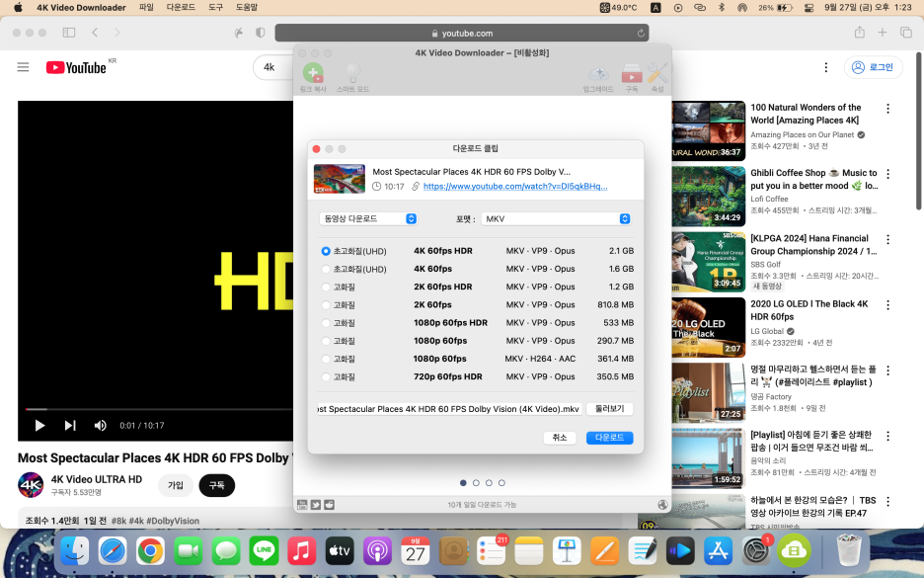
Task: Click the 가입 join button
Action: coord(176,485)
